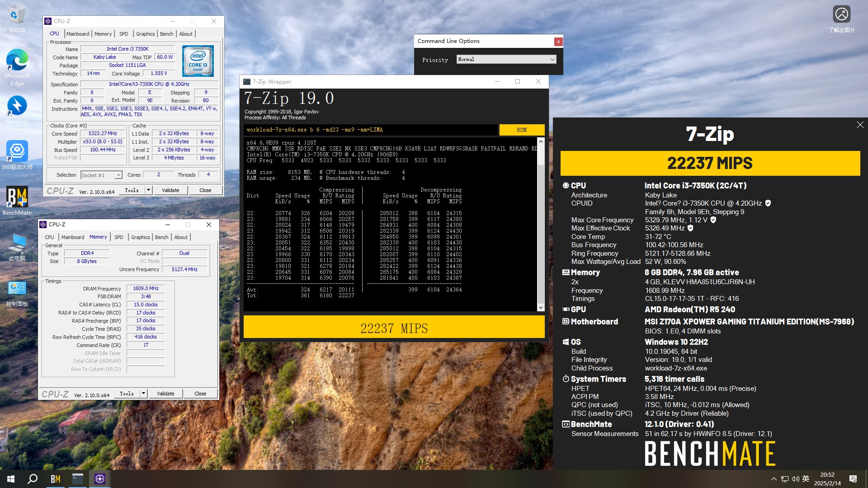Click the Intel Core i3 logo in CPU-Z

198,61
